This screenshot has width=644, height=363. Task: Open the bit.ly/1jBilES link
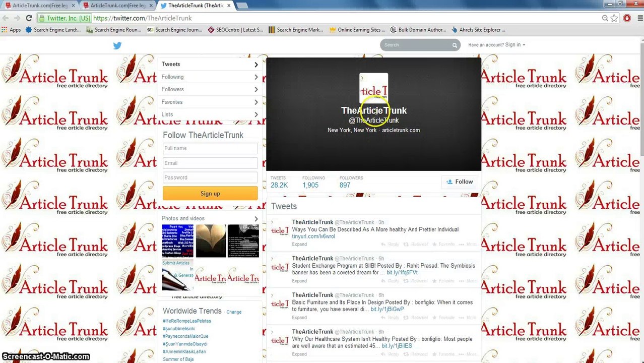(x=397, y=346)
